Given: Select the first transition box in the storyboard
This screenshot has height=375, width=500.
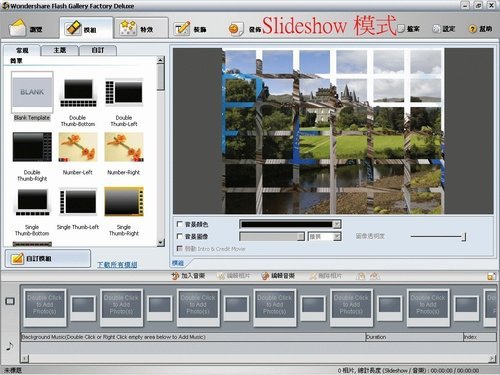Looking at the screenshot, I should coord(83,308).
